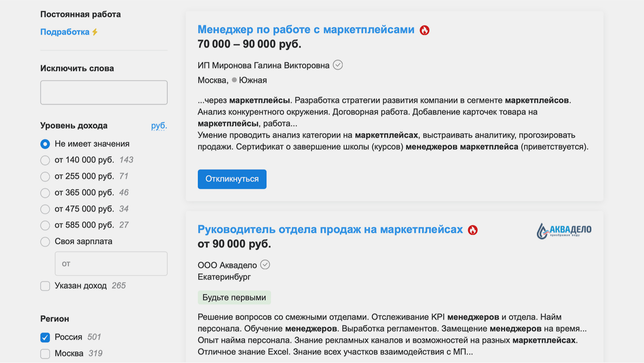Screen dimensions: 644x363
Task: Select 'Не имеет значения' income option
Action: pos(45,144)
